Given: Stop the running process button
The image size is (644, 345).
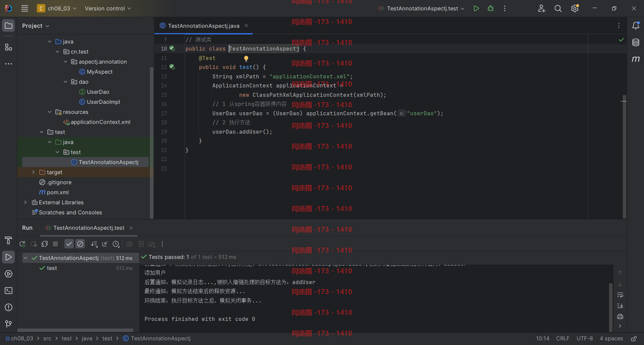Looking at the screenshot, I should click(55, 244).
